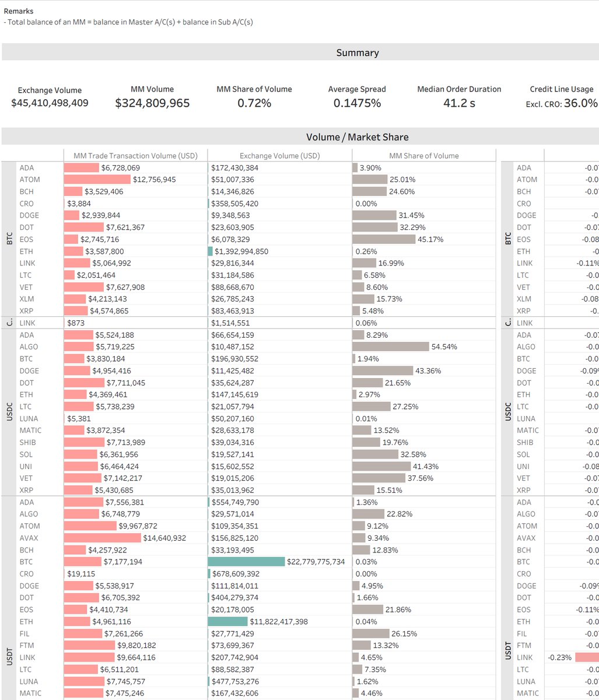
Task: Click the $3,884 MM volume value
Action: (x=79, y=204)
